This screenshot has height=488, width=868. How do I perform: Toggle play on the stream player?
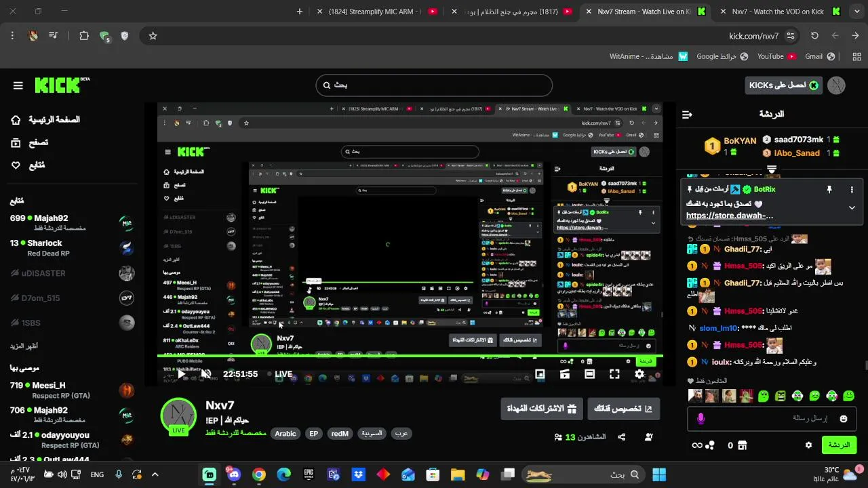coord(181,373)
